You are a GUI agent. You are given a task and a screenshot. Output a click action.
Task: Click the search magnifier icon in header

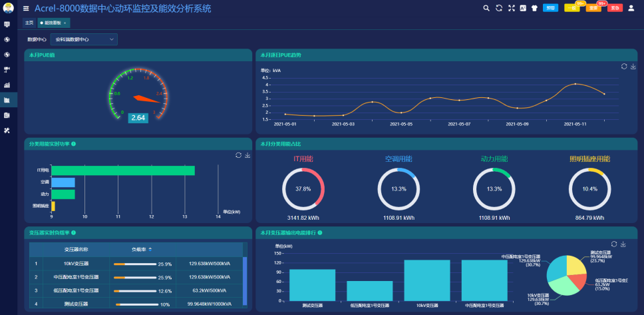point(486,8)
